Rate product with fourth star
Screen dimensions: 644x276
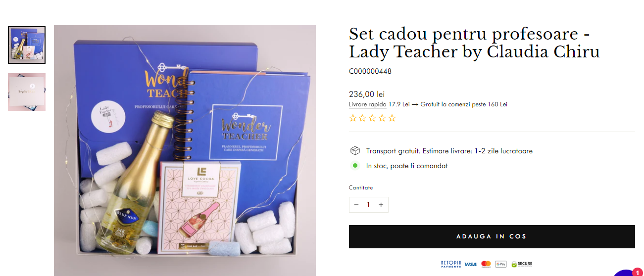(x=383, y=118)
